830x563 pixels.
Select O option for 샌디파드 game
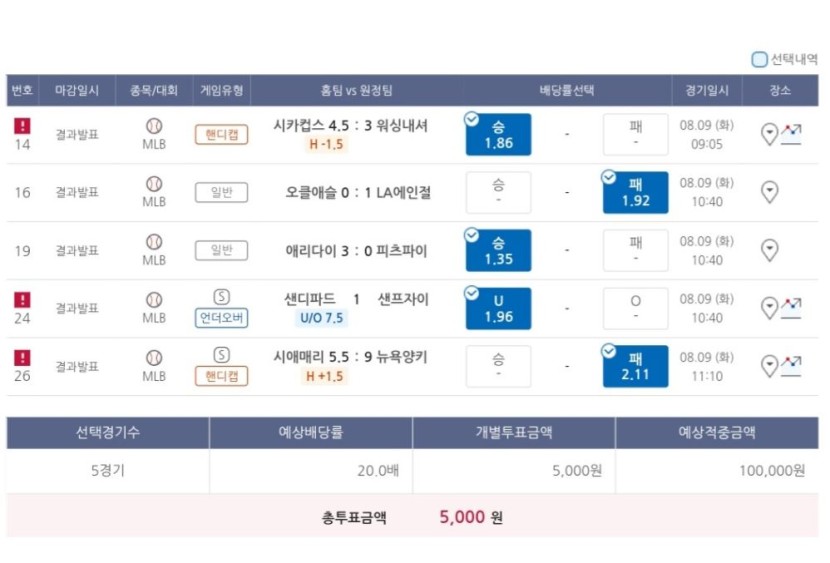[635, 308]
